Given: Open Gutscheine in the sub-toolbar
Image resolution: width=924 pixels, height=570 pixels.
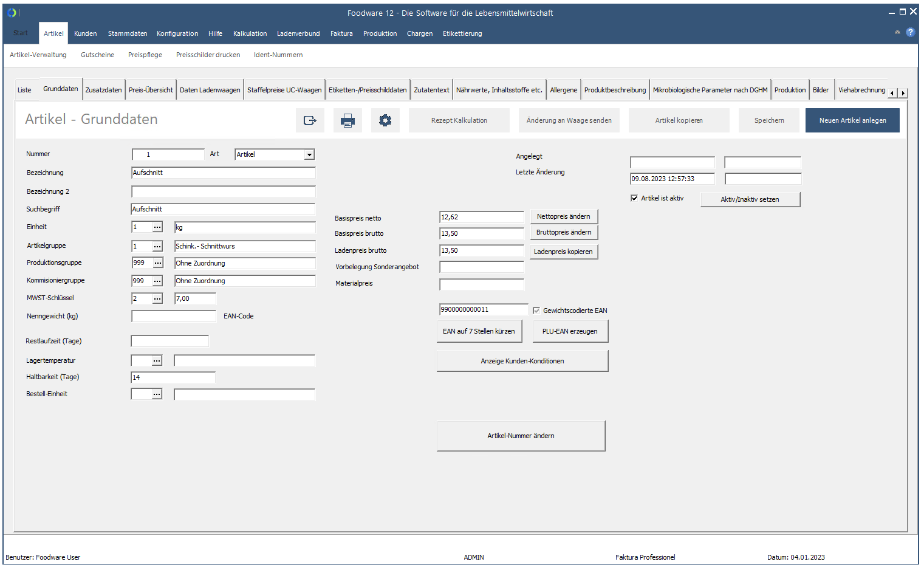Looking at the screenshot, I should click(x=97, y=55).
